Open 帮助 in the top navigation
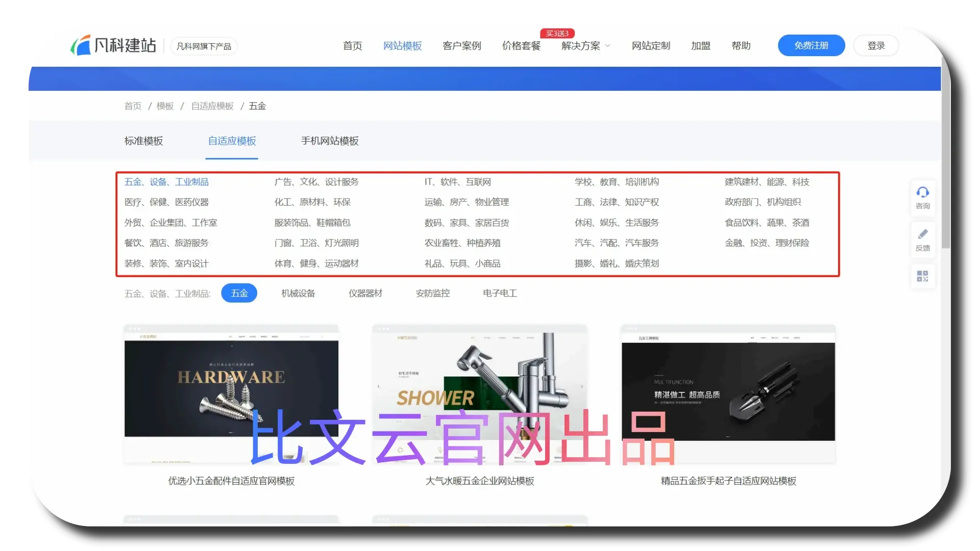 point(741,46)
